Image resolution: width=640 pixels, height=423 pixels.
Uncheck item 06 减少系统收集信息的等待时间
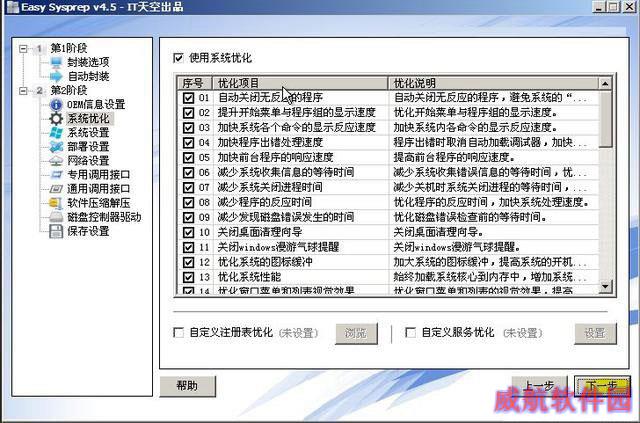[188, 172]
